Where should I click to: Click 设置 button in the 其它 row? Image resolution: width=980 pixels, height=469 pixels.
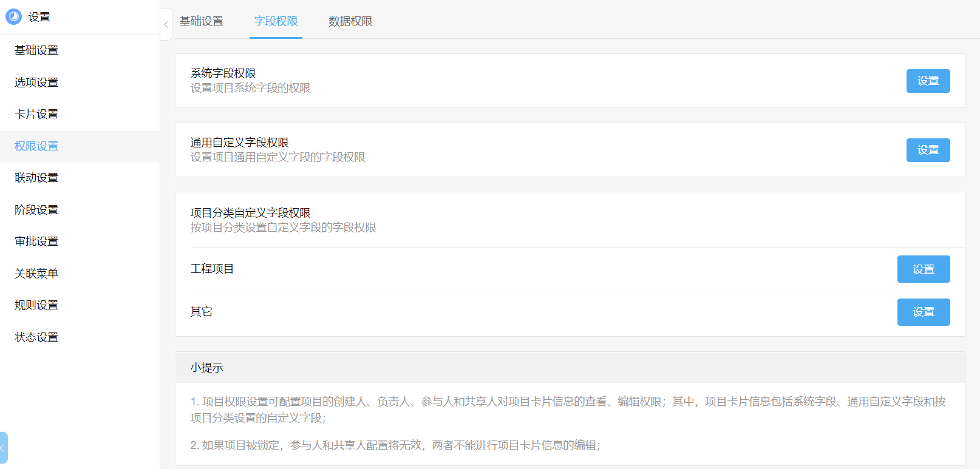tap(924, 312)
